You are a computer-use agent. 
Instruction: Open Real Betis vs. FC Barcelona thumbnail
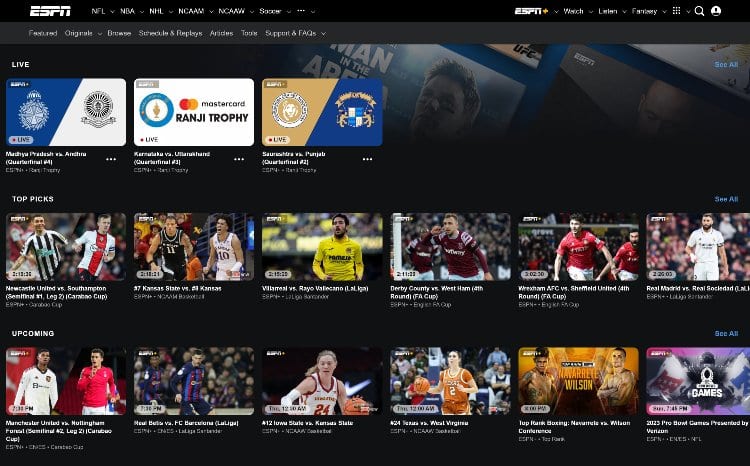point(194,381)
